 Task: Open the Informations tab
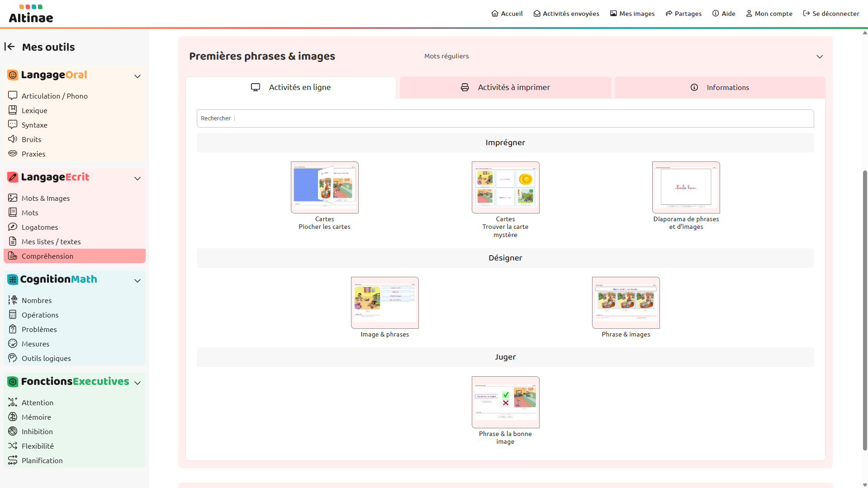(x=719, y=87)
